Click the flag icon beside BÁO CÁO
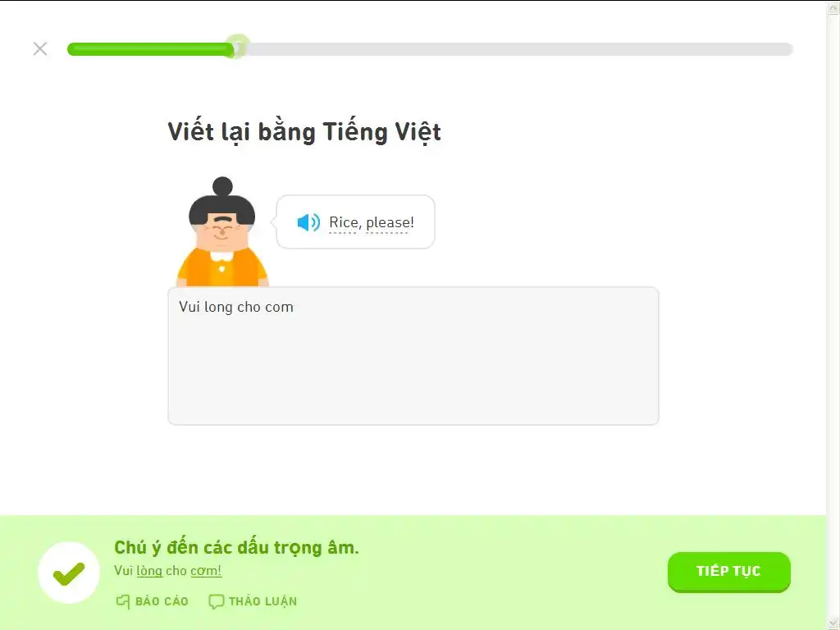Image resolution: width=840 pixels, height=630 pixels. pyautogui.click(x=123, y=601)
